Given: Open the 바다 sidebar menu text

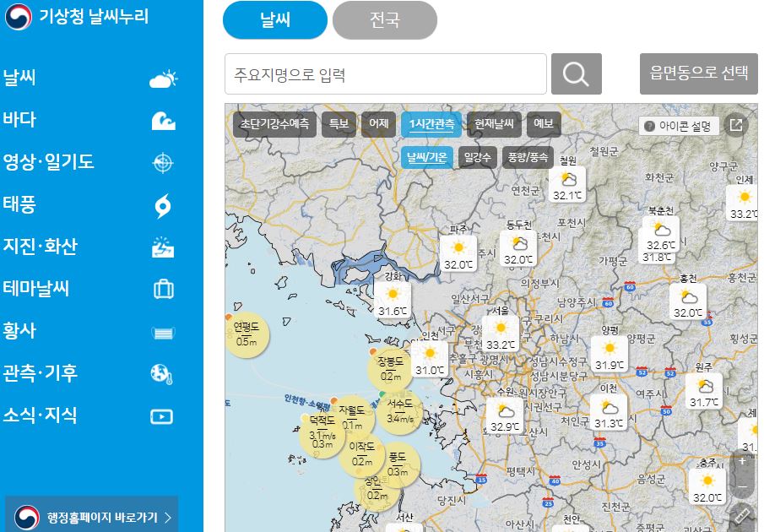Looking at the screenshot, I should point(19,119).
